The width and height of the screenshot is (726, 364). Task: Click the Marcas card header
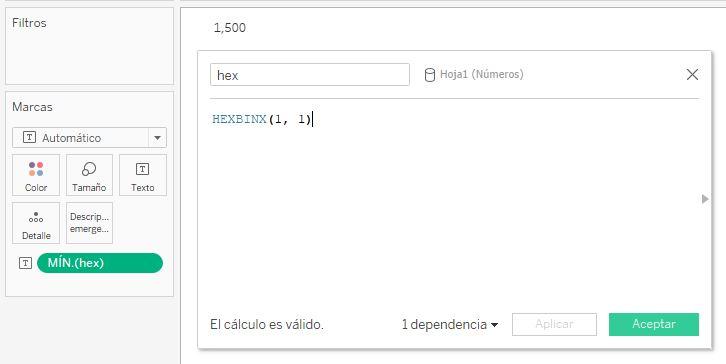(x=32, y=107)
